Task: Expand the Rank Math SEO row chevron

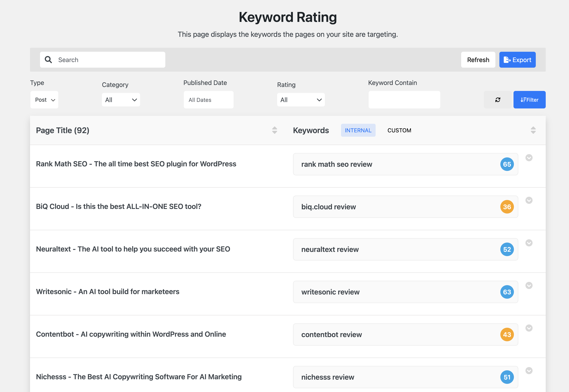Action: point(529,158)
